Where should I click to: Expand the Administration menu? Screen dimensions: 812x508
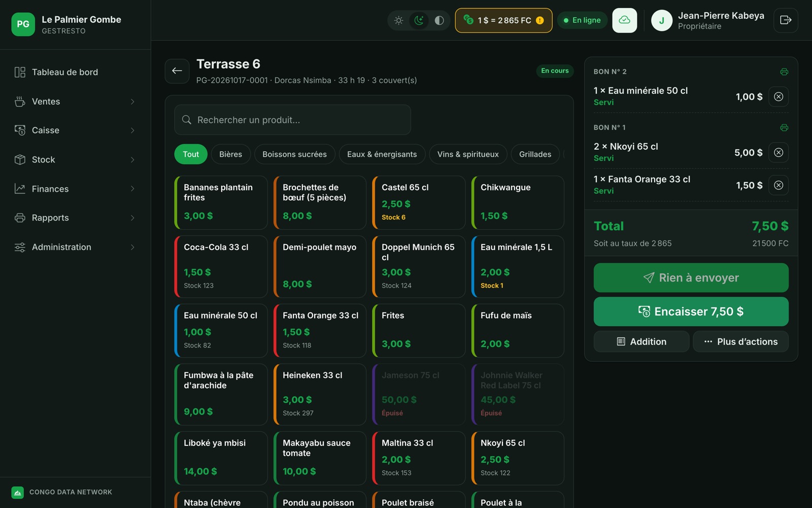(75, 247)
